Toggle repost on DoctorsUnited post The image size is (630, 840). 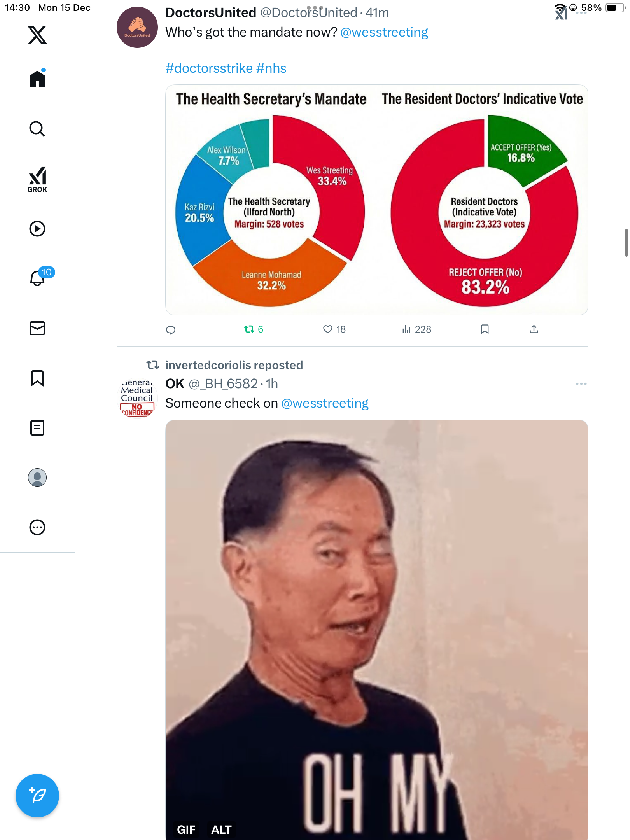pyautogui.click(x=254, y=329)
